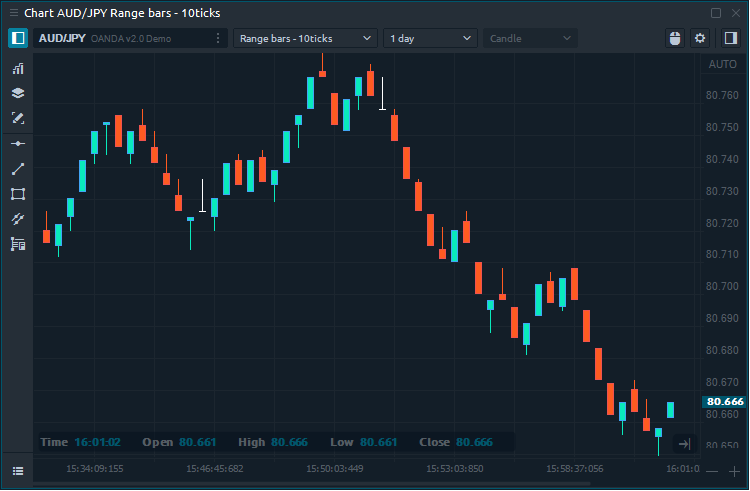This screenshot has height=491, width=750.
Task: Select the rectangle shape tool
Action: [18, 194]
